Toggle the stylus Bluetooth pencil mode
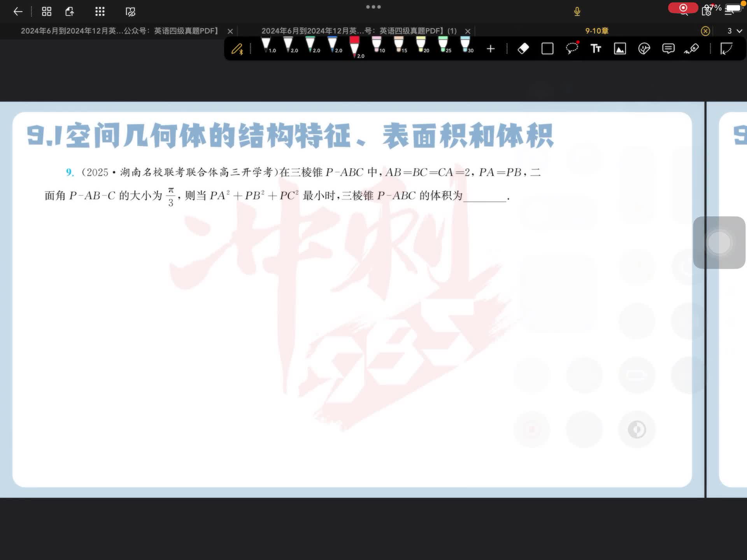 pos(237,49)
